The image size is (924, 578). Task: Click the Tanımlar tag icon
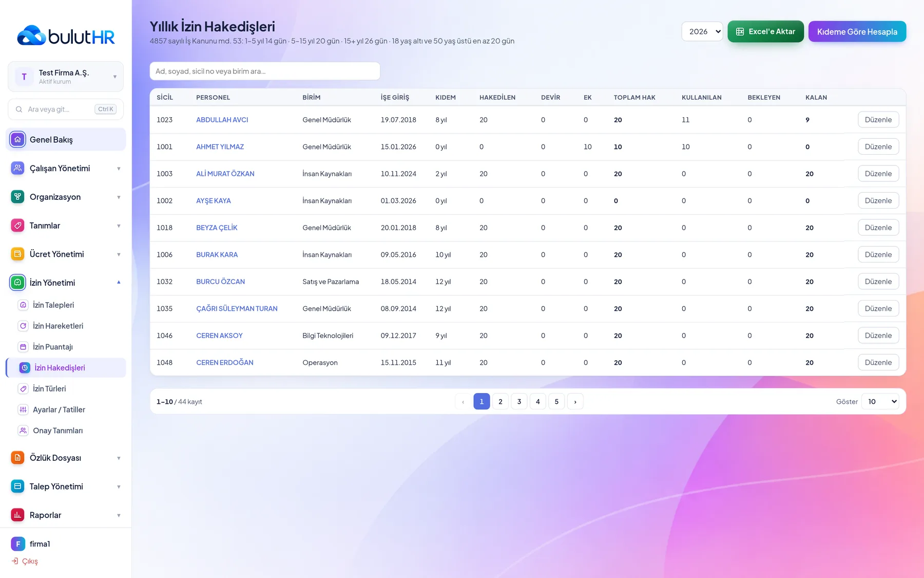point(17,226)
